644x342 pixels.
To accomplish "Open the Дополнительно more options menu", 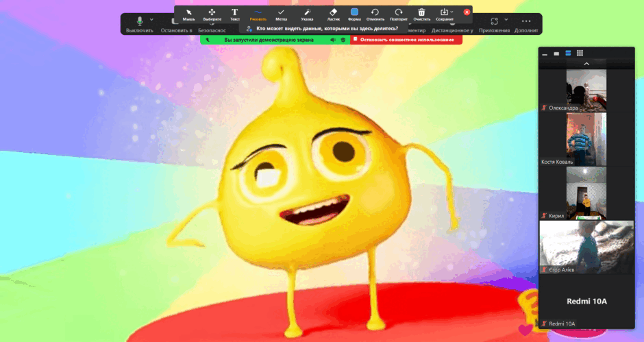I will pos(526,24).
